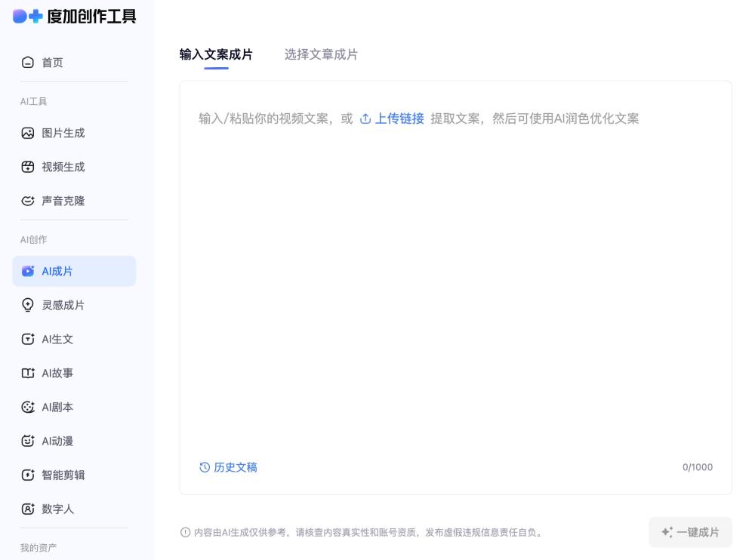This screenshot has width=755, height=560.
Task: Click the AI动漫 anime icon
Action: [28, 441]
